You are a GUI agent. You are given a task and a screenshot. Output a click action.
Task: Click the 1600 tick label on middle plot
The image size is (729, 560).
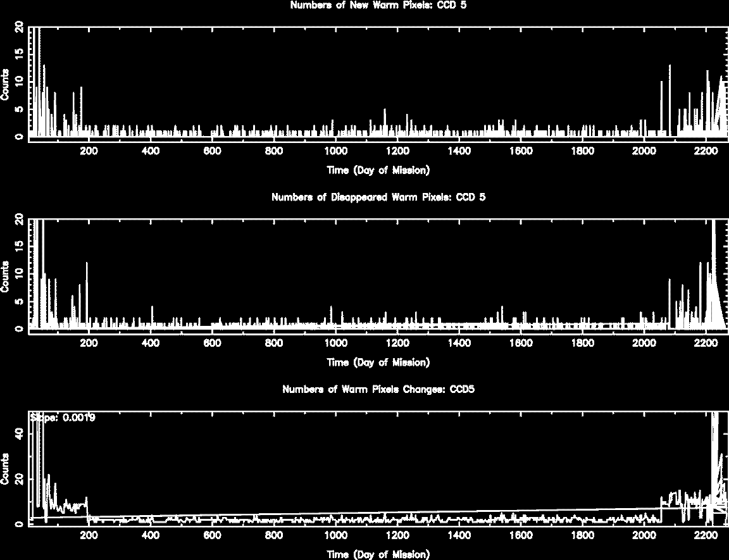pos(520,343)
